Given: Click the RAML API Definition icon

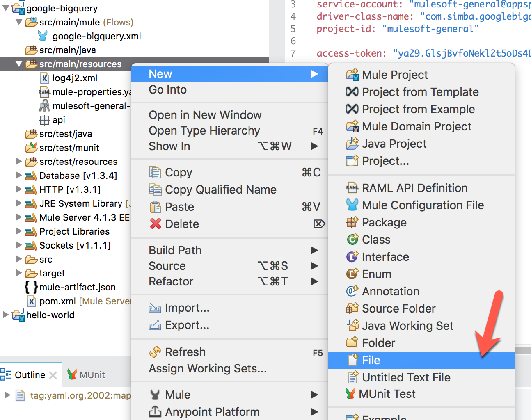Looking at the screenshot, I should click(x=352, y=188).
